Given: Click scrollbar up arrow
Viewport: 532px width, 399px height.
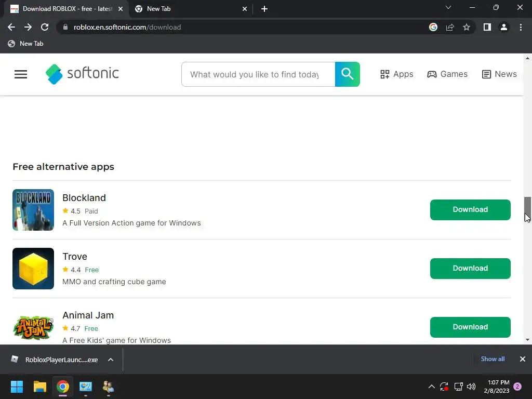Looking at the screenshot, I should (528, 58).
